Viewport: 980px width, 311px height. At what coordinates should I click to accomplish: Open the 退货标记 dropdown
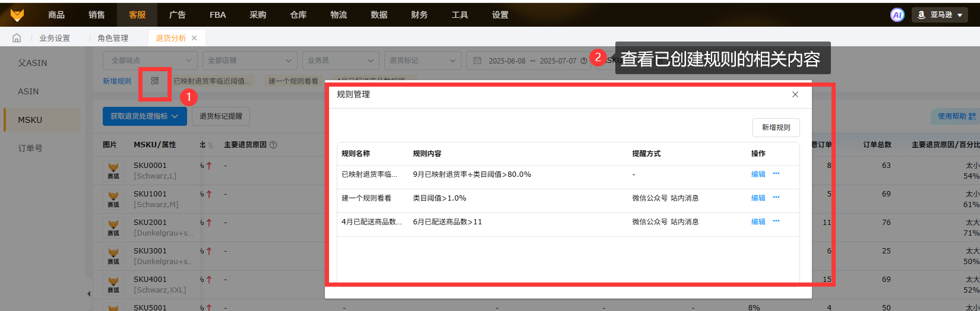(422, 61)
